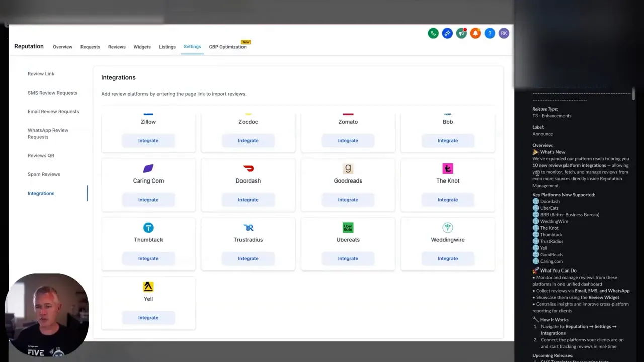Open WhatsApp Review Requests settings
The width and height of the screenshot is (644, 362).
pyautogui.click(x=48, y=133)
